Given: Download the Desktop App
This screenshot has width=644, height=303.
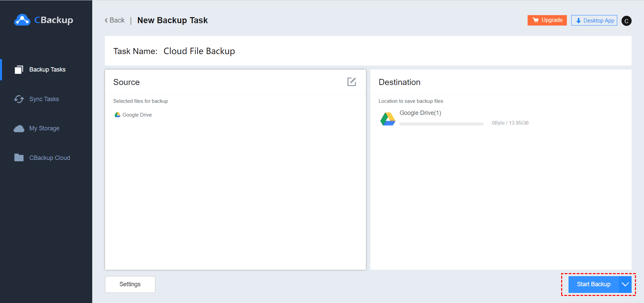Looking at the screenshot, I should coord(594,20).
